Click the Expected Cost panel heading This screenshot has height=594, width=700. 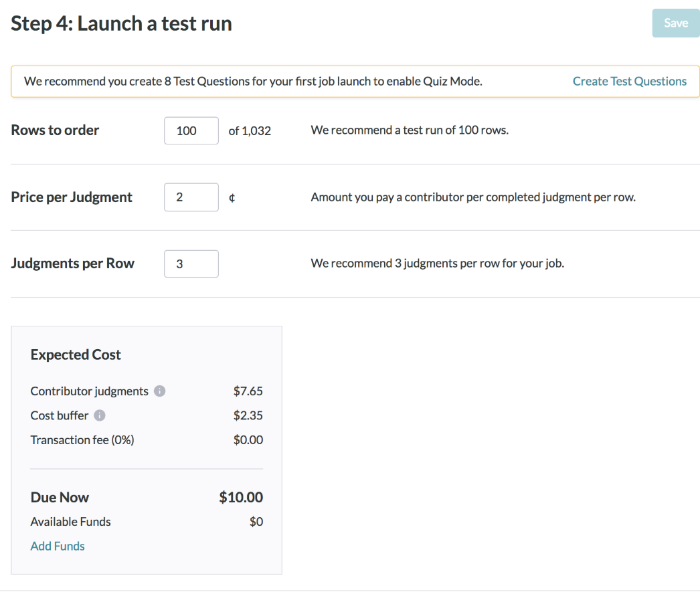coord(76,355)
